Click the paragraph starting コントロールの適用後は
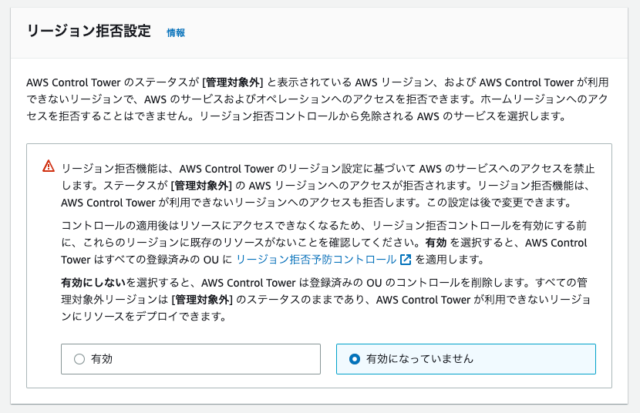This screenshot has height=413, width=640. point(324,242)
